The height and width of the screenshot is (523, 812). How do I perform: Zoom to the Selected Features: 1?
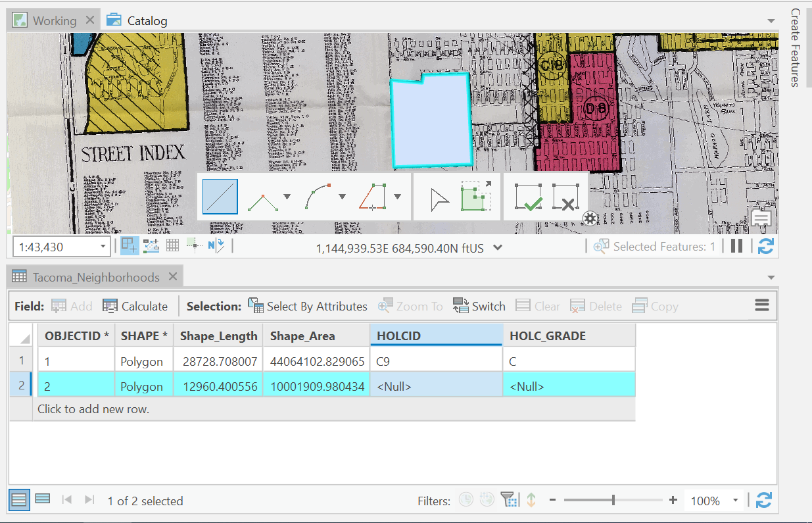click(654, 247)
